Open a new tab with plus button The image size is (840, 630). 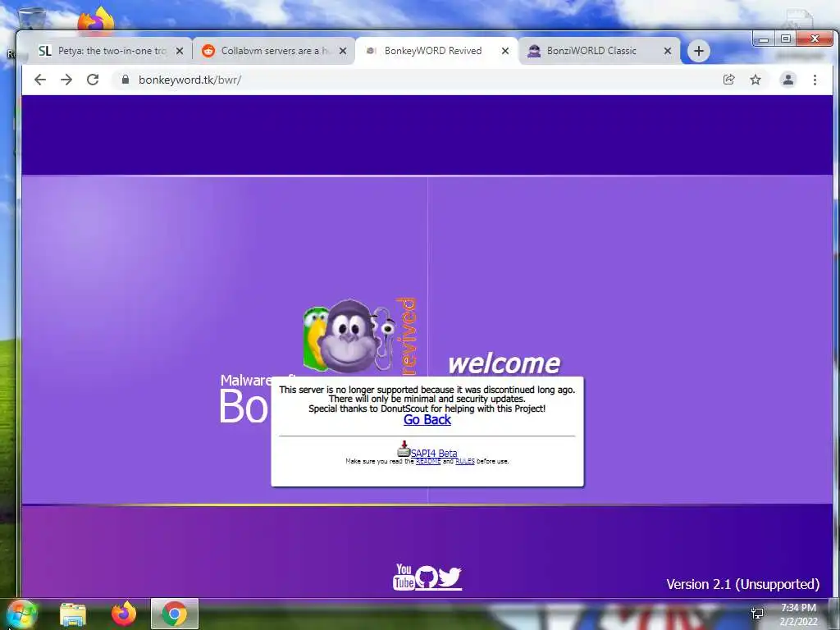699,51
